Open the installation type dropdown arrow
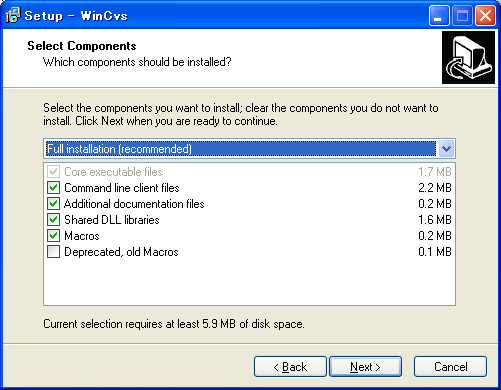This screenshot has height=390, width=501. 446,149
